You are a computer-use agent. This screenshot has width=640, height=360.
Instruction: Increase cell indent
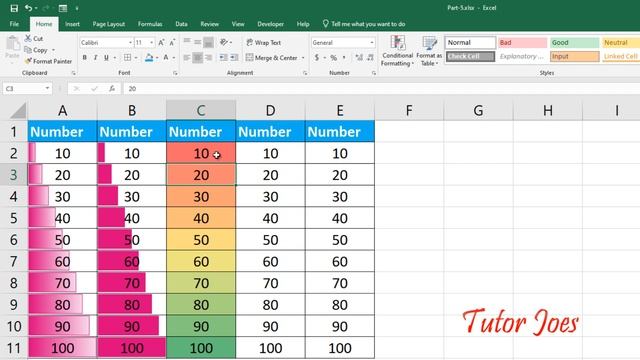point(234,58)
